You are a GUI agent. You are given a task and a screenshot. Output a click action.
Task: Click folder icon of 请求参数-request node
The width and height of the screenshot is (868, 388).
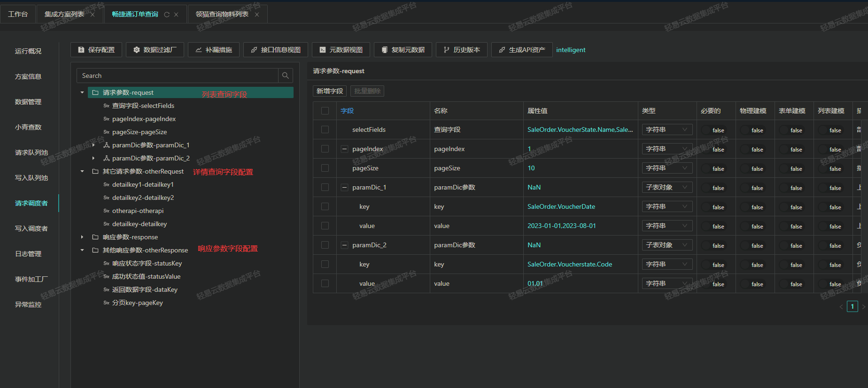tap(95, 92)
